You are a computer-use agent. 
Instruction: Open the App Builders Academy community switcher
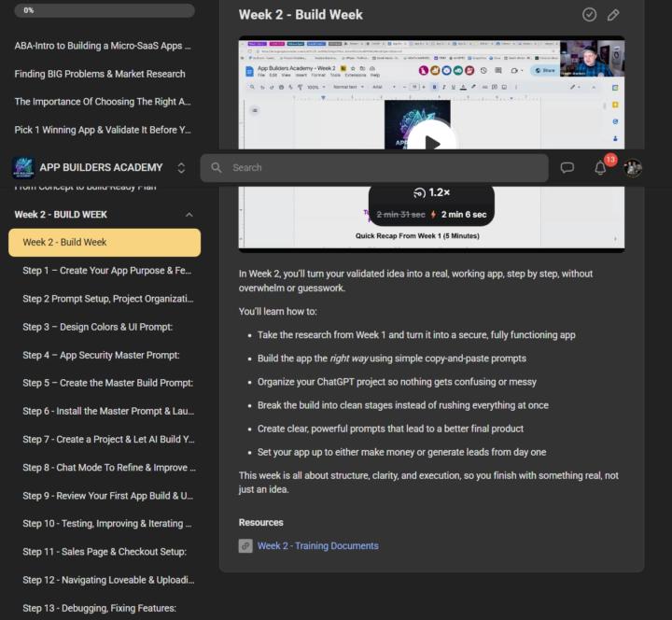pos(181,168)
